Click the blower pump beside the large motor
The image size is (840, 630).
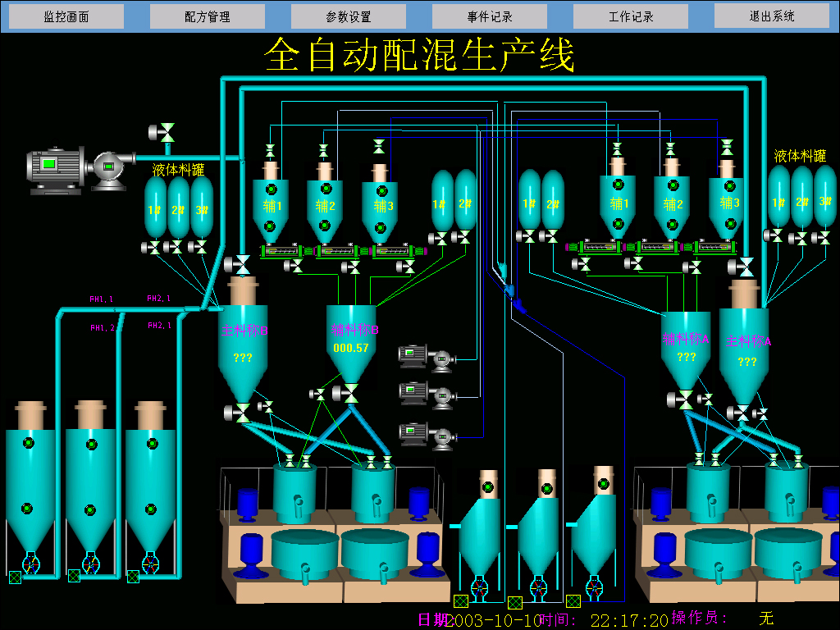pyautogui.click(x=108, y=169)
